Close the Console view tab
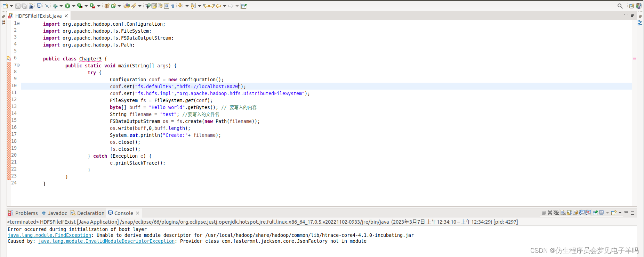Screen dimensions: 644x257 138,213
